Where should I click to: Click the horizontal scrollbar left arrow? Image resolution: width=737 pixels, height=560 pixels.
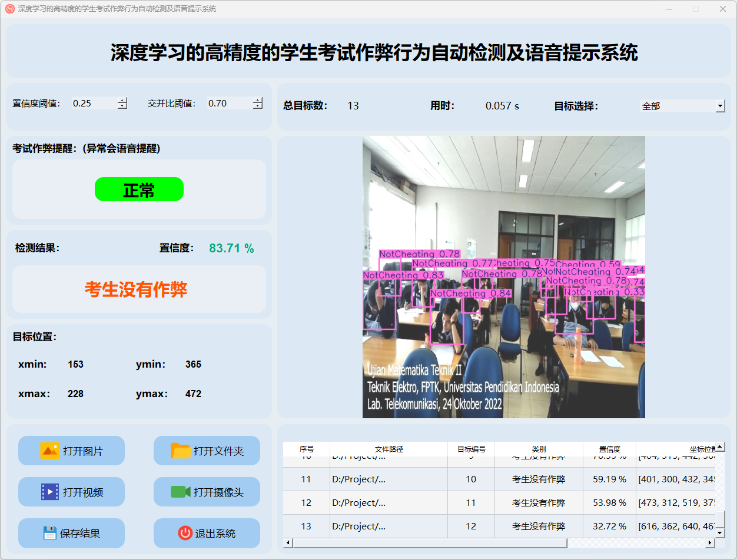[x=287, y=542]
